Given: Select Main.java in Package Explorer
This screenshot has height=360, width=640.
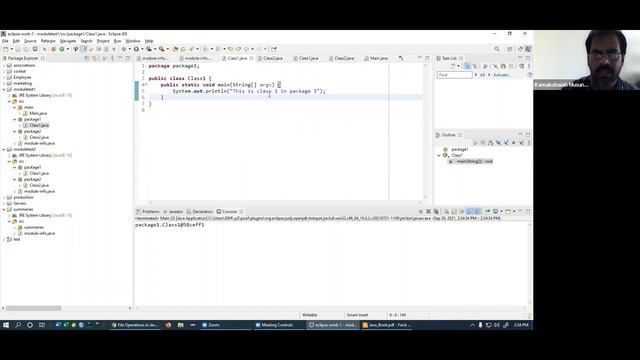Looking at the screenshot, I should click(x=38, y=113).
